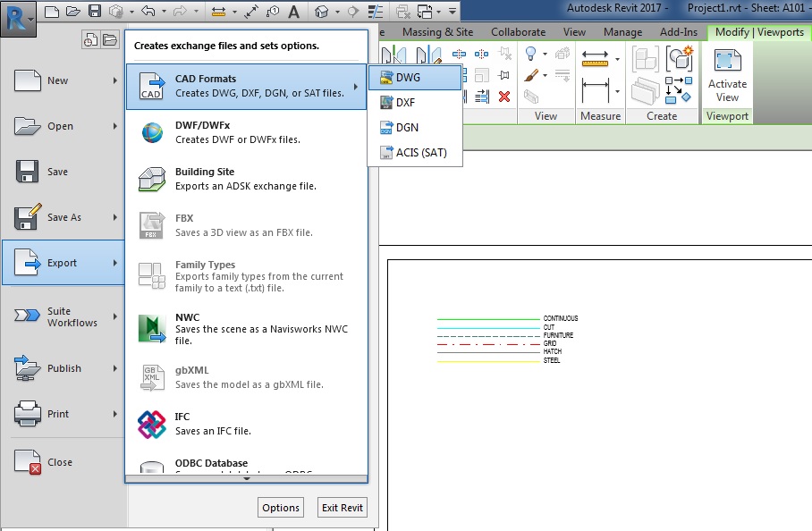Image resolution: width=812 pixels, height=531 pixels.
Task: Click the red X Delete icon in ribbon
Action: [x=504, y=97]
